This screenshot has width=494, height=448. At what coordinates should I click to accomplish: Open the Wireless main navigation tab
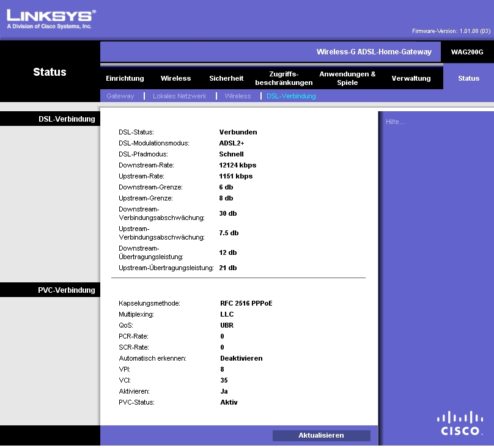coord(175,78)
